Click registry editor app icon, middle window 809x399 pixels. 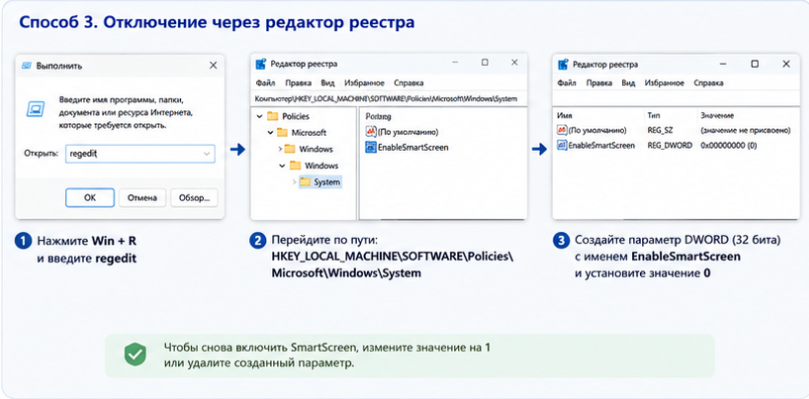click(261, 64)
